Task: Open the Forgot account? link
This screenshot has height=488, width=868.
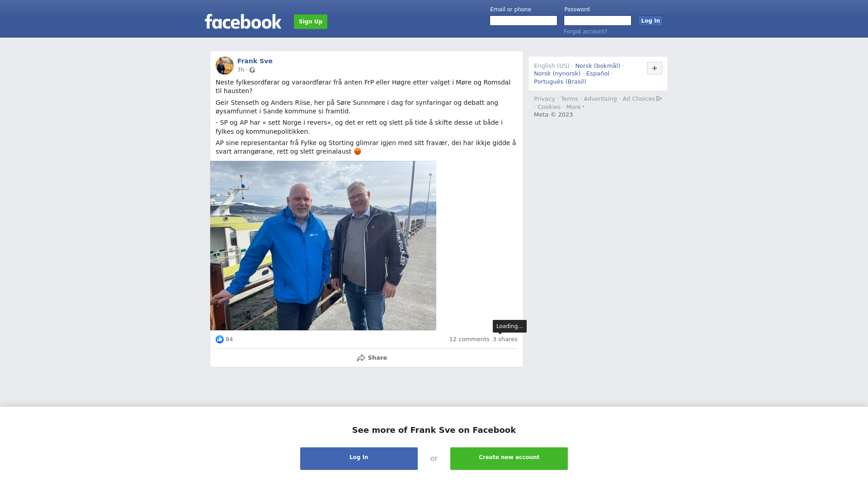Action: [x=585, y=32]
